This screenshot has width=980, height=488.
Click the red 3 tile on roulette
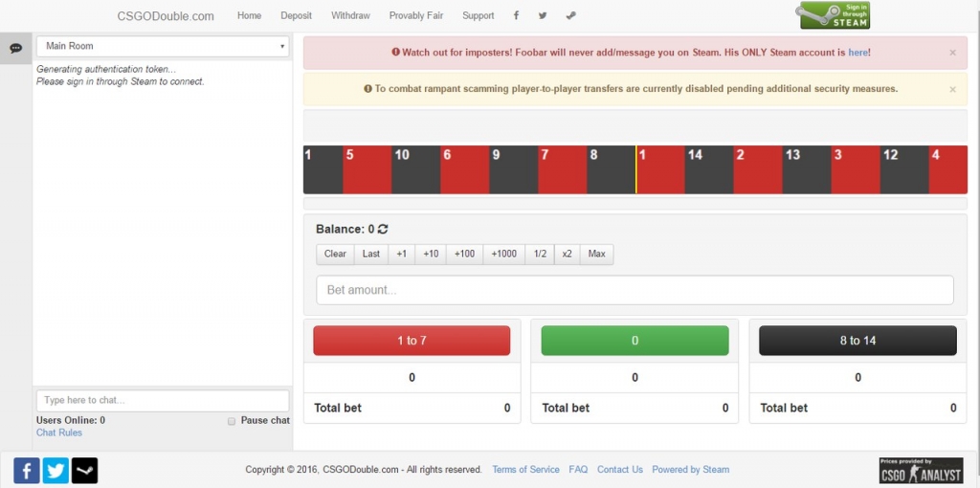click(856, 170)
